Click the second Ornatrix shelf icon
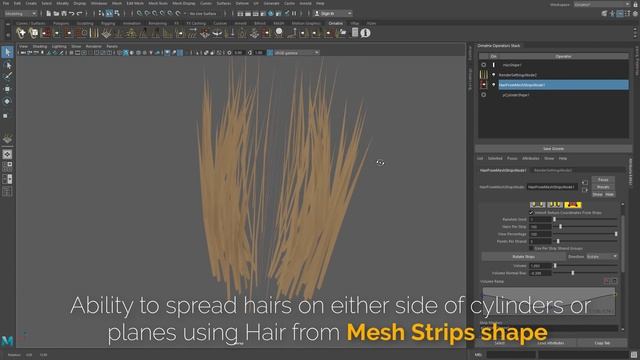Screen dimensions: 640x360 pyautogui.click(x=33, y=33)
